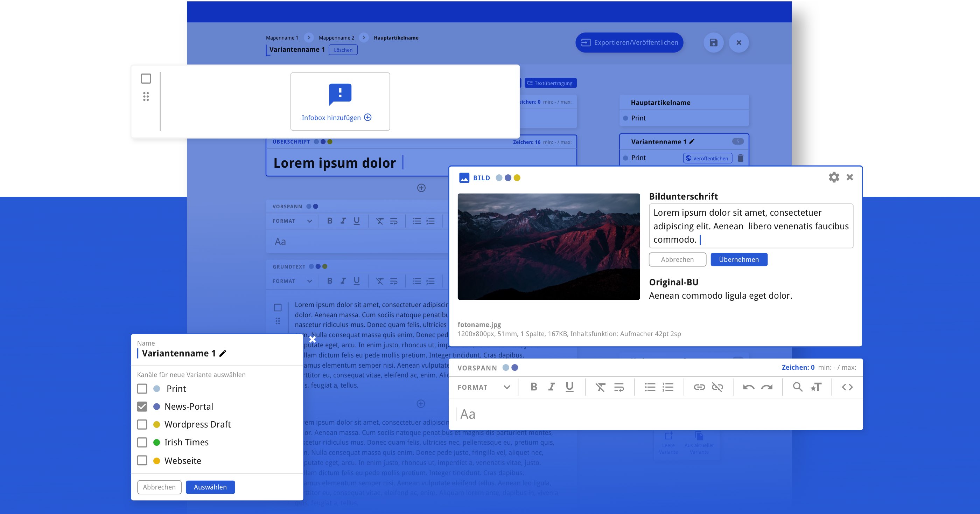Image resolution: width=980 pixels, height=514 pixels.
Task: Click the text size icon in toolbar
Action: 816,387
